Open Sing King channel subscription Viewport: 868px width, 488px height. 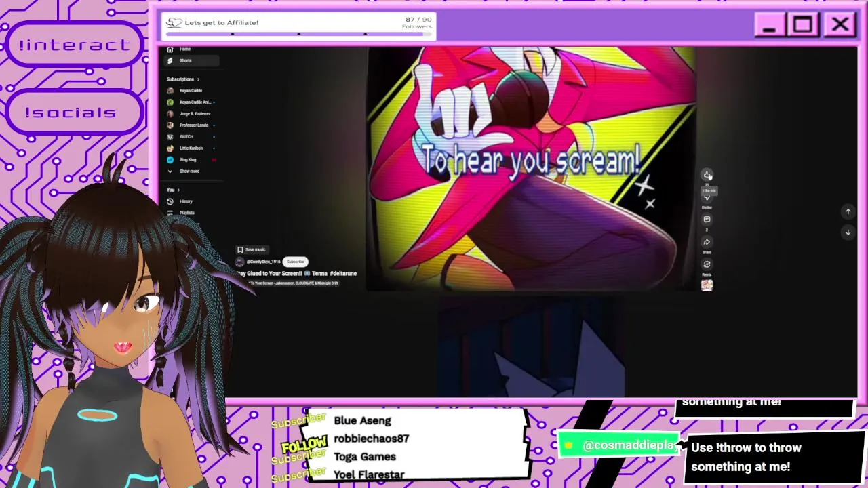pyautogui.click(x=192, y=160)
